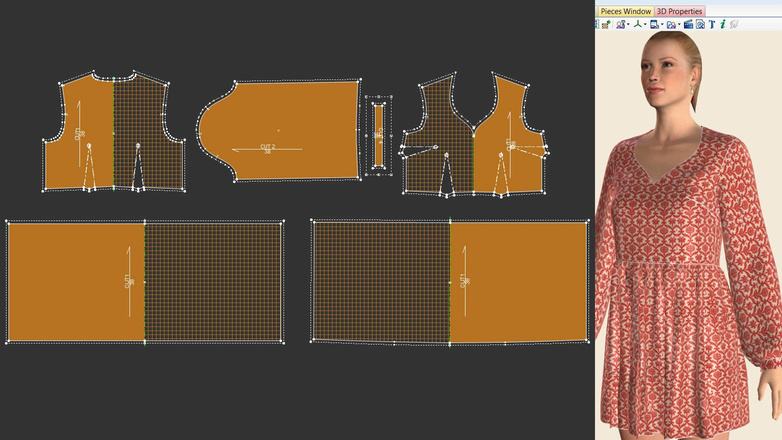
Task: Expand the dropdown beside the snapshot icon
Action: 680,24
